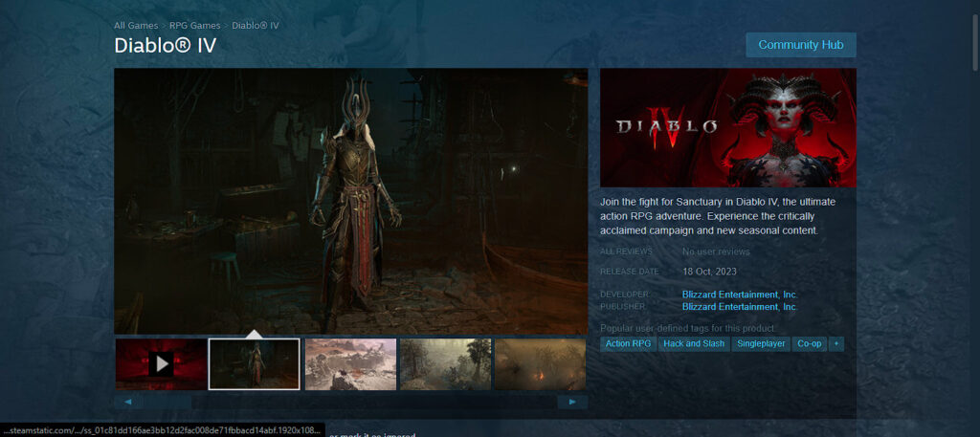This screenshot has height=437, width=980.
Task: Click the Diablo® IV page title
Action: pos(165,46)
